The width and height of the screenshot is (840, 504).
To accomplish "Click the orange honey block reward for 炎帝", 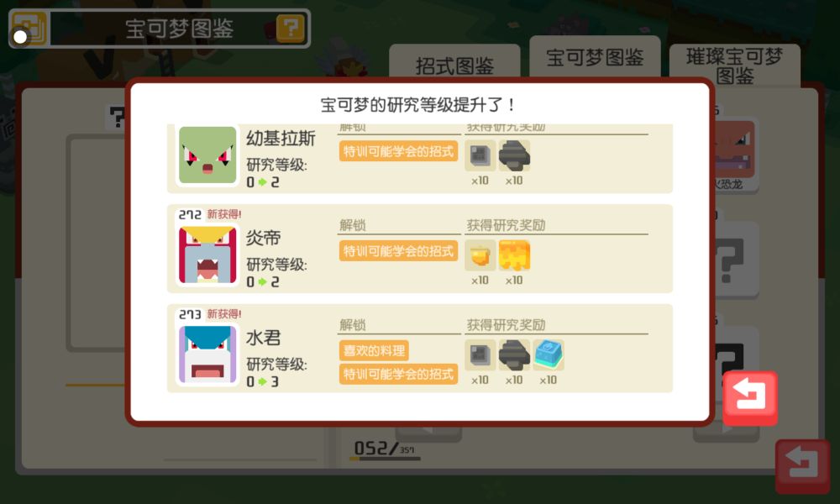I will (x=514, y=255).
